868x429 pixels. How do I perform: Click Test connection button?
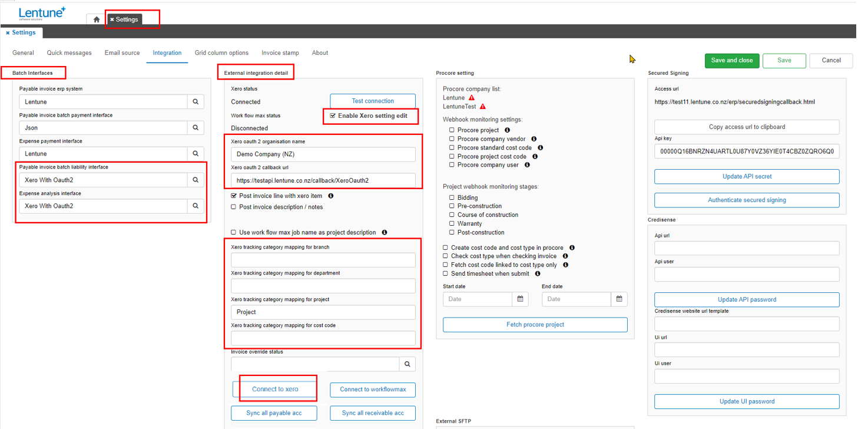(x=373, y=101)
